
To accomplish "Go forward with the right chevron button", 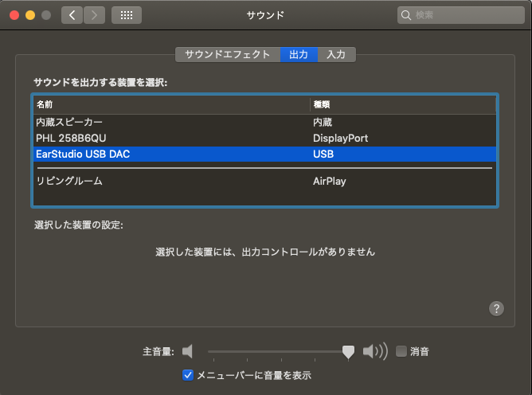I will (94, 15).
